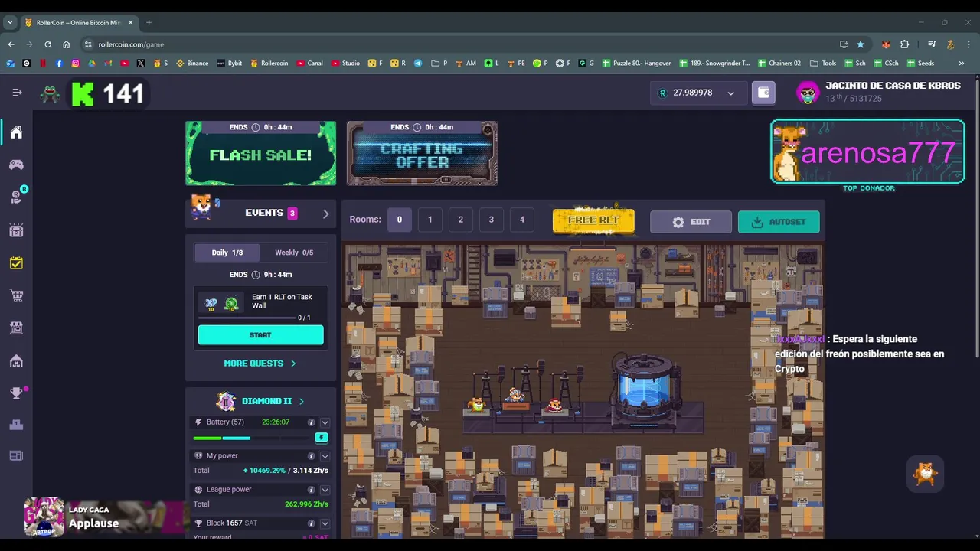Open the Binance bookmark
The image size is (980, 551).
pos(192,64)
